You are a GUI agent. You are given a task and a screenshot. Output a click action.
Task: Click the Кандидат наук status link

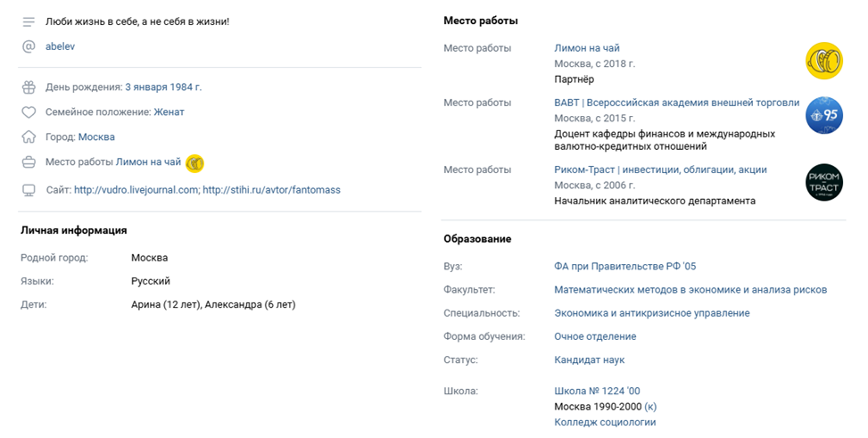[589, 359]
